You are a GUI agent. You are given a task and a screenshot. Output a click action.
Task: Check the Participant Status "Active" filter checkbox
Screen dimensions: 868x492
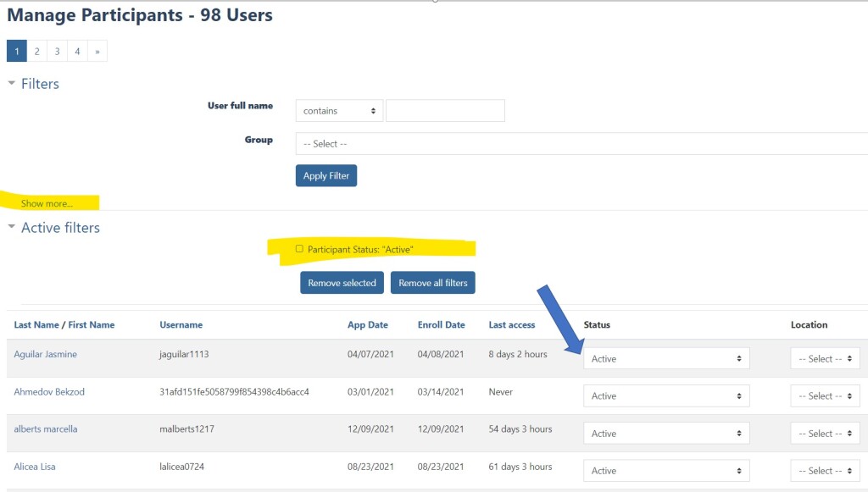pos(299,249)
